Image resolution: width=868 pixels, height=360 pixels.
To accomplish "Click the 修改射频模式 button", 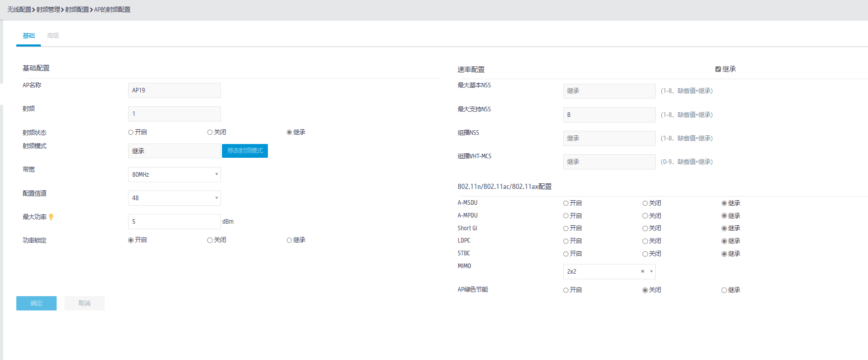I will click(x=245, y=151).
